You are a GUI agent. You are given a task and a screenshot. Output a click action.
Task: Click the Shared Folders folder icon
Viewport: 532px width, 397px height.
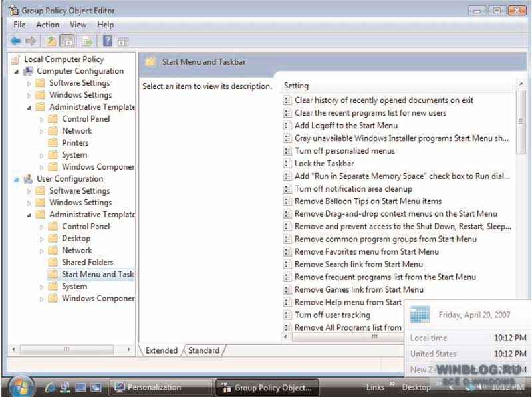click(53, 262)
